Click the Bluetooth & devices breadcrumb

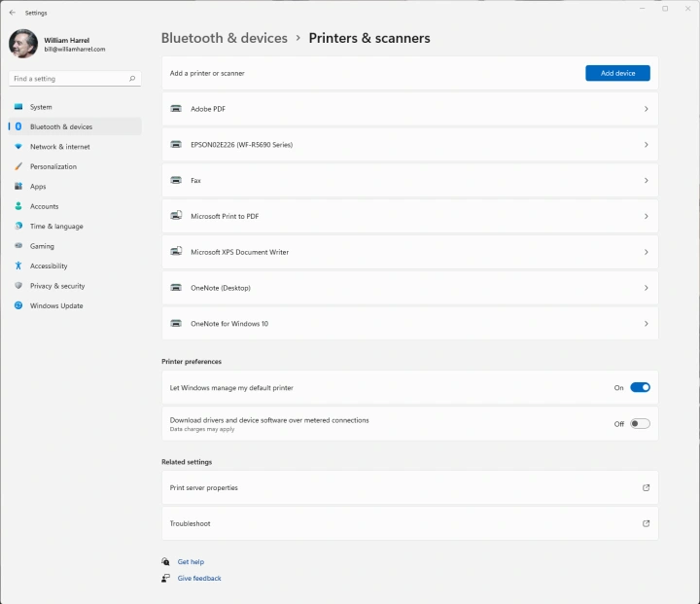(225, 39)
